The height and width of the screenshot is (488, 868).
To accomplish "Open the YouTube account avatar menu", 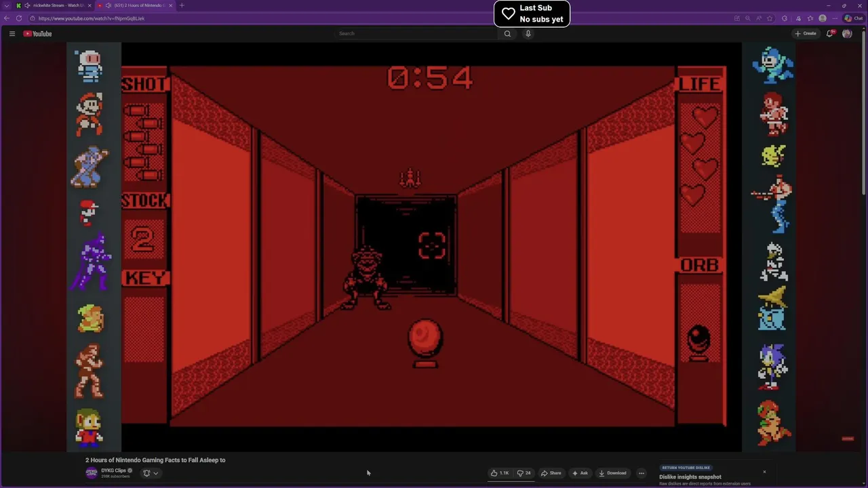I will [x=847, y=33].
